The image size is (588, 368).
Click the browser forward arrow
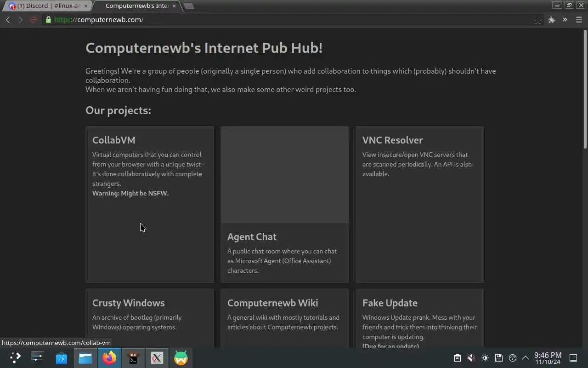coord(20,20)
